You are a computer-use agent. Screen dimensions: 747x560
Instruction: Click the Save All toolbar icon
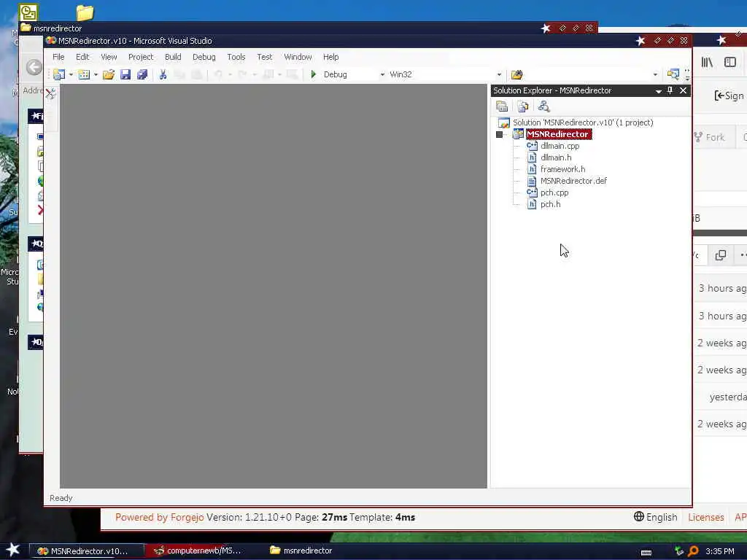(142, 74)
